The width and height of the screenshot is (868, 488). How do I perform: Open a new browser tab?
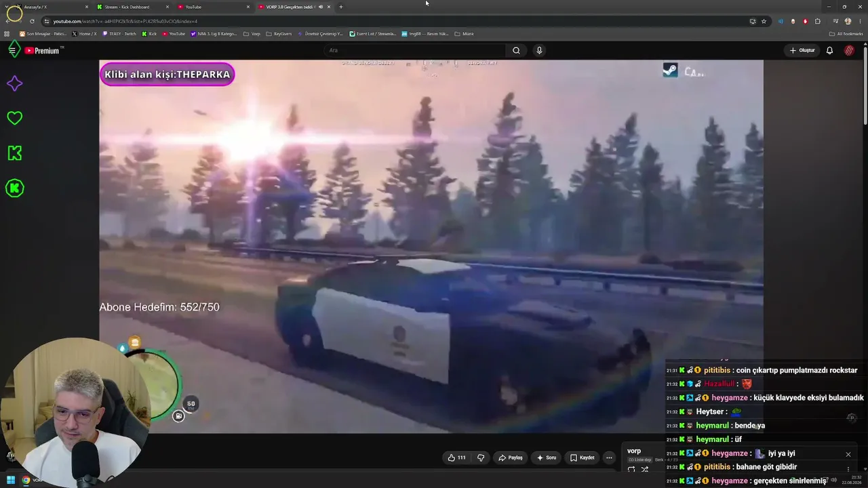click(340, 7)
